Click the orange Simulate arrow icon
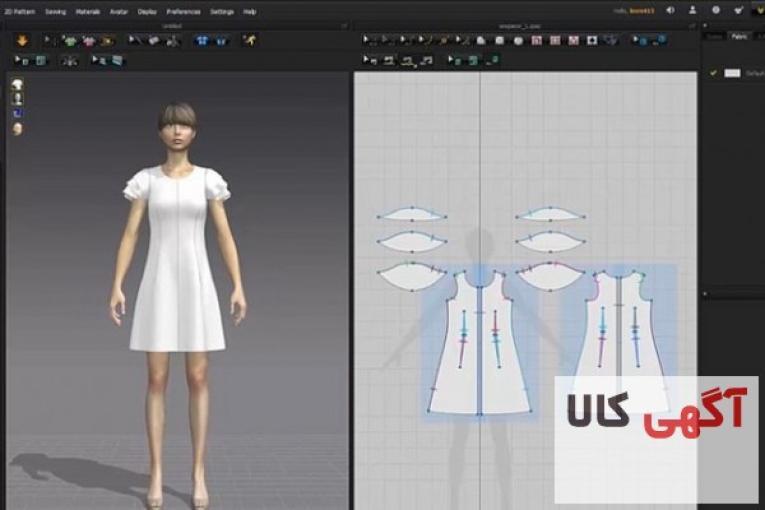 coord(22,41)
